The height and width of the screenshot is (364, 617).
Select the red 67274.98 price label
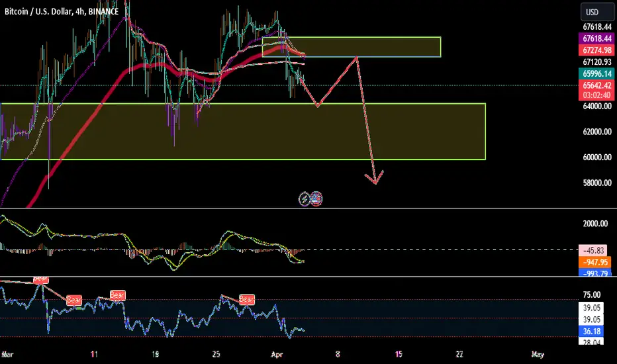(596, 50)
